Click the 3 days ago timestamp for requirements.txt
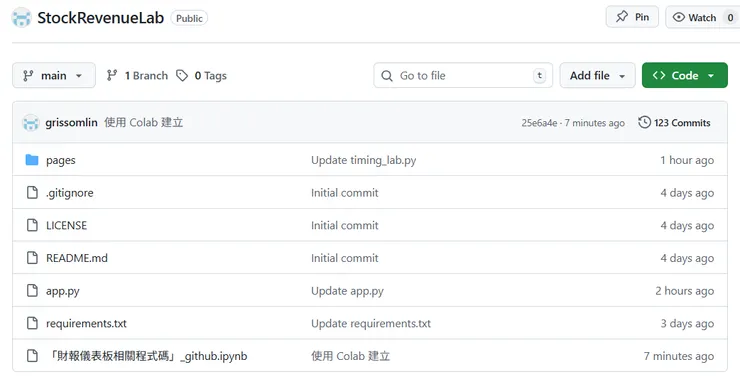 pyautogui.click(x=687, y=324)
